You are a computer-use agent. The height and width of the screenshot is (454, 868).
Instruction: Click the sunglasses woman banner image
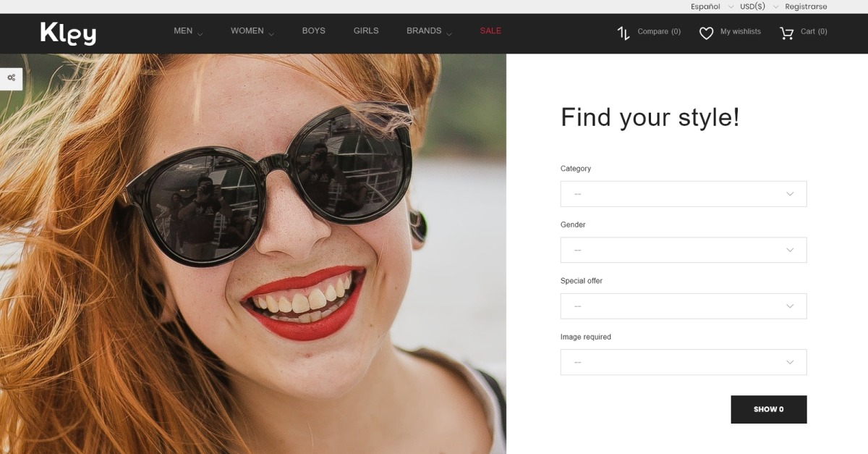point(253,253)
